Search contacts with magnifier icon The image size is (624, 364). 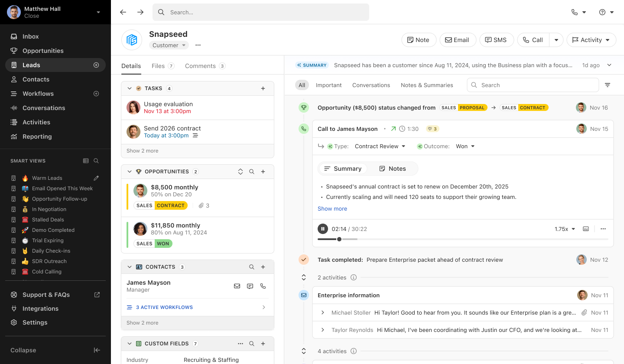[x=252, y=267]
